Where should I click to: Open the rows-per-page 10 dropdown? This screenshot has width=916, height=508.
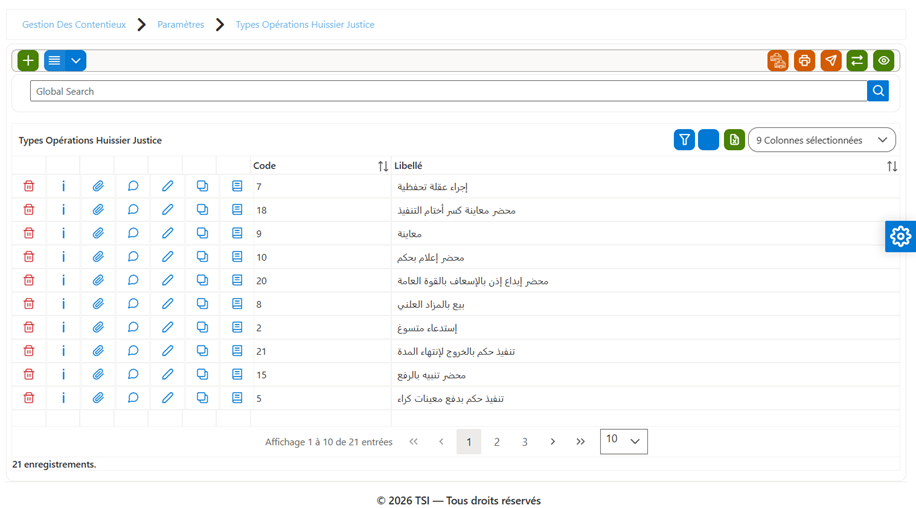point(623,441)
